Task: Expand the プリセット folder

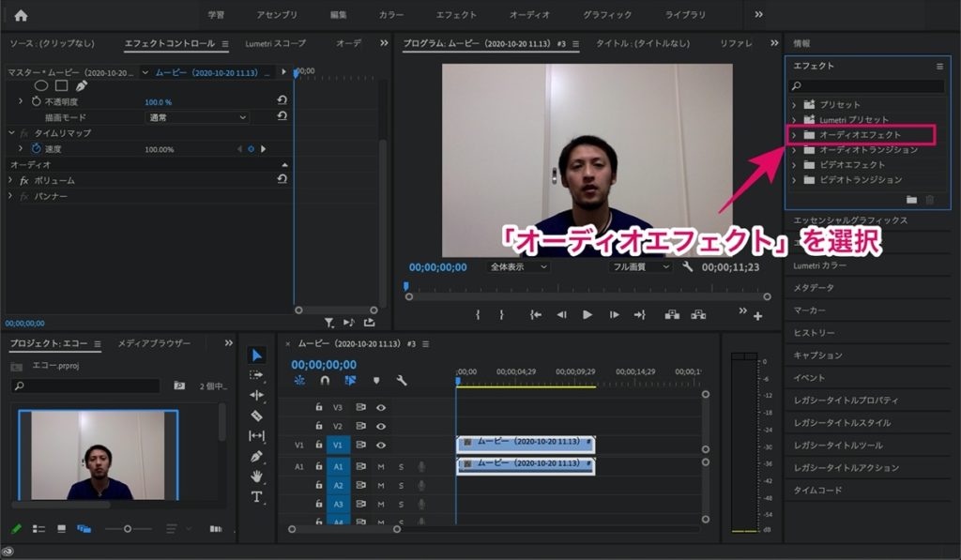Action: click(794, 105)
